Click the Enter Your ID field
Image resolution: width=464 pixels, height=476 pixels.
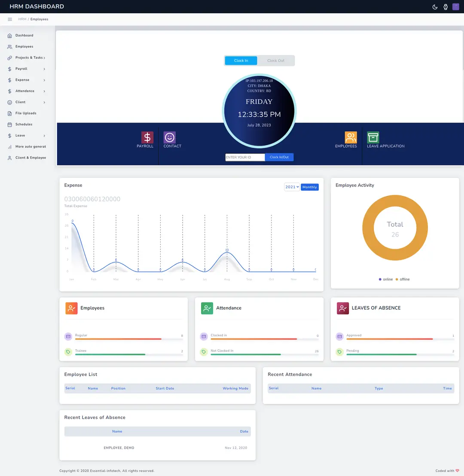pos(245,157)
